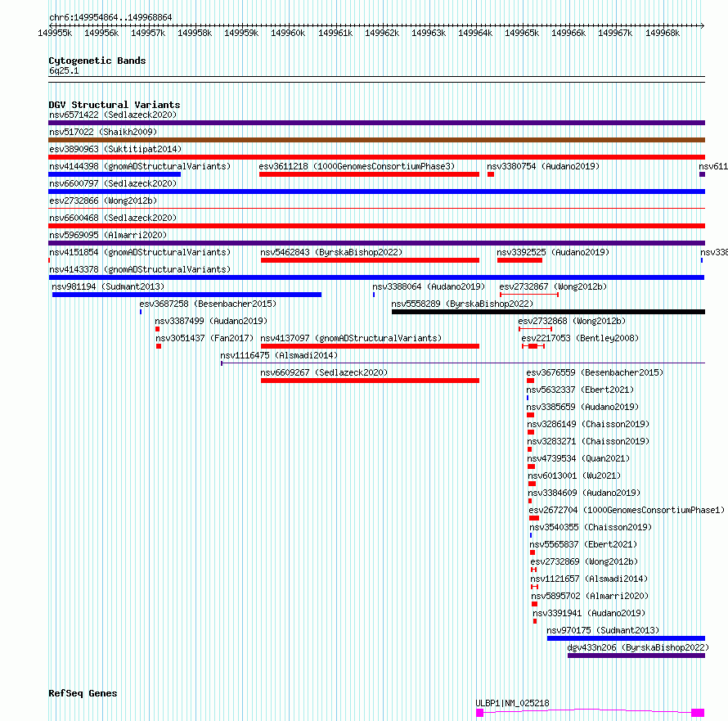This screenshot has width=728, height=721.
Task: Open the ULBP1|NM_025218 gene label
Action: click(513, 703)
